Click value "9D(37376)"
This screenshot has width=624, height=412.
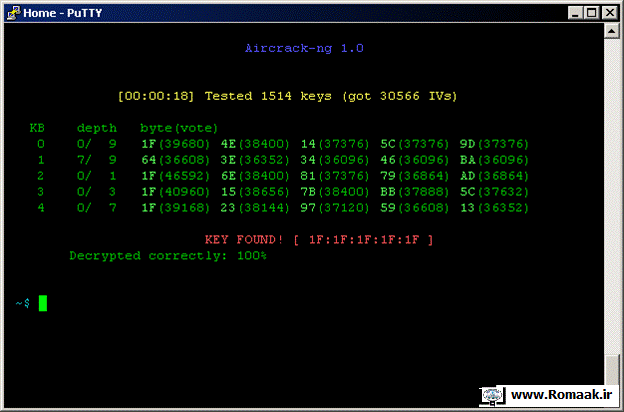pos(494,144)
